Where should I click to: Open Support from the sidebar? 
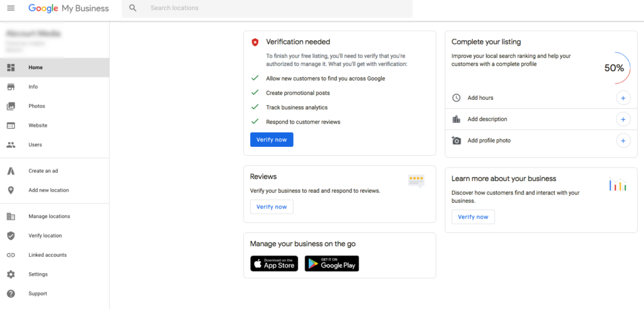coord(55,294)
